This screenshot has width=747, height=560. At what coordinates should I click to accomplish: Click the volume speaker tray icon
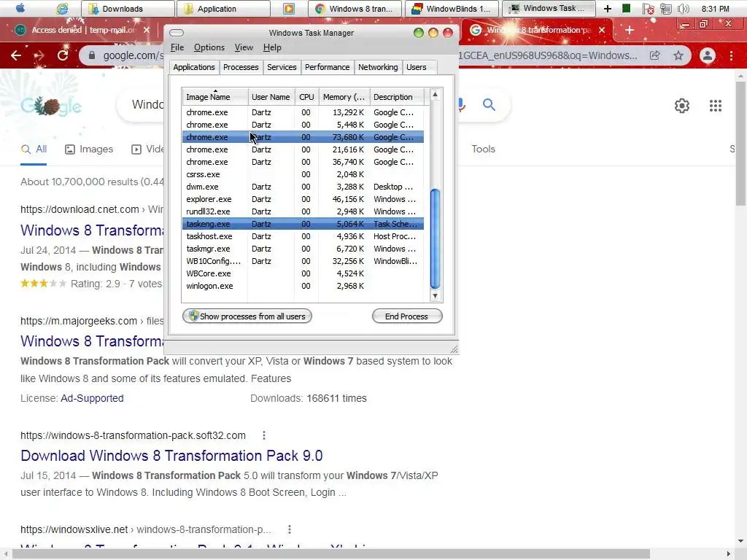coord(683,9)
